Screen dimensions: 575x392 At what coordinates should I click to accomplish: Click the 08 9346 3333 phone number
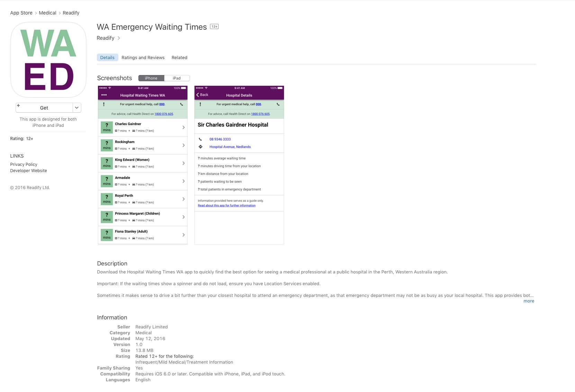[220, 139]
